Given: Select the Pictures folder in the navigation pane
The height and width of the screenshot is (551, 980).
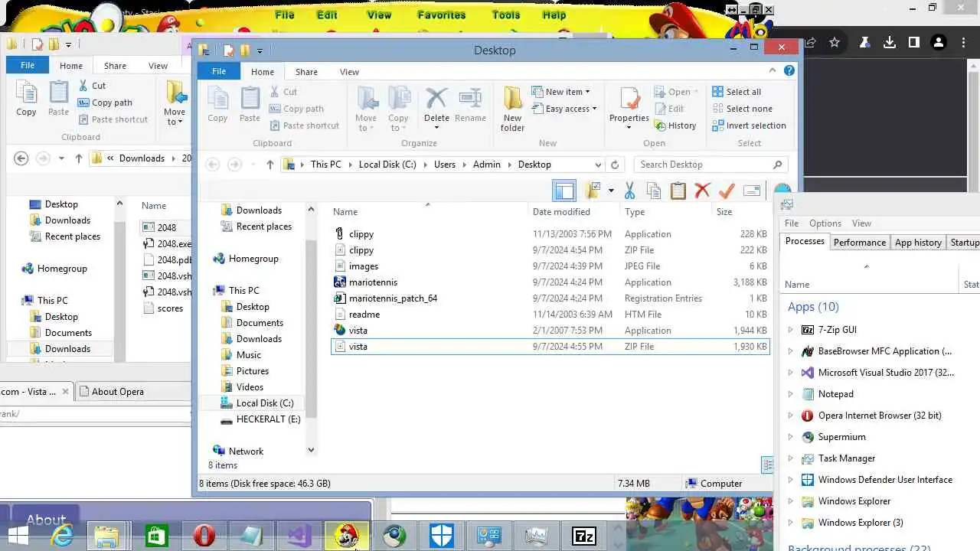Looking at the screenshot, I should 245,371.
